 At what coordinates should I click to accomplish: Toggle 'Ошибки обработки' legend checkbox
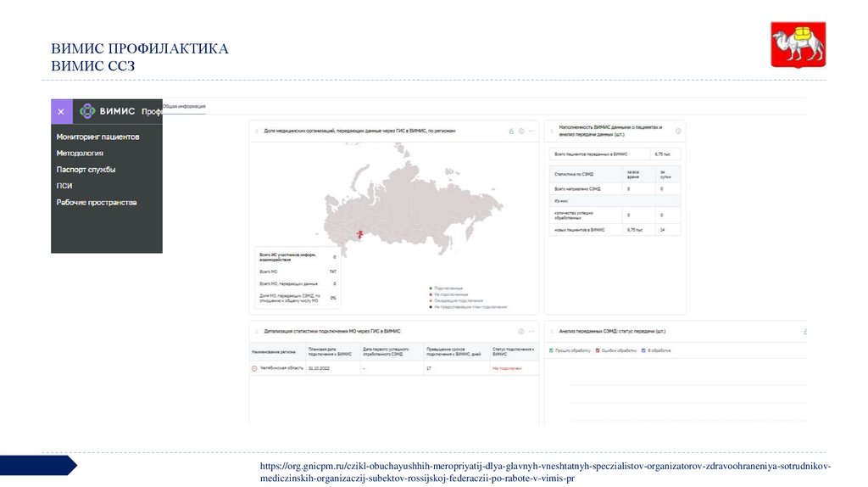597,350
